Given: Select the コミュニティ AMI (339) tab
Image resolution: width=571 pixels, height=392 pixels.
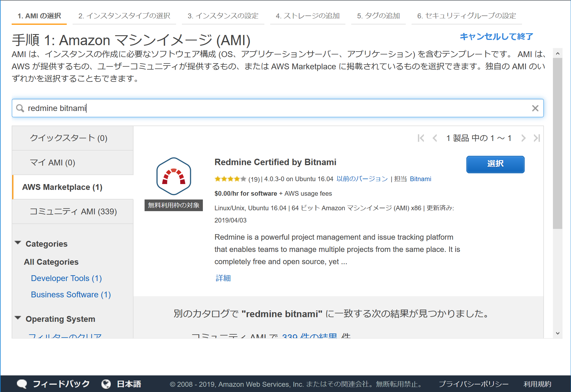Looking at the screenshot, I should pyautogui.click(x=73, y=211).
